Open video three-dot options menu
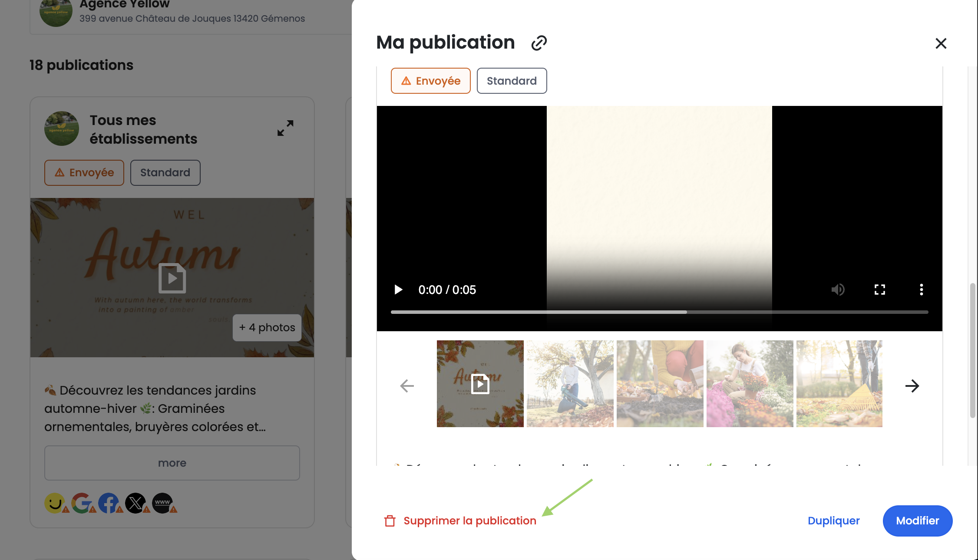 coord(921,290)
